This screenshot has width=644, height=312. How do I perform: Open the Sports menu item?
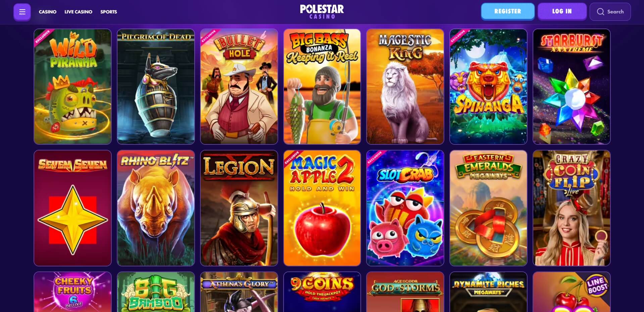(x=109, y=12)
